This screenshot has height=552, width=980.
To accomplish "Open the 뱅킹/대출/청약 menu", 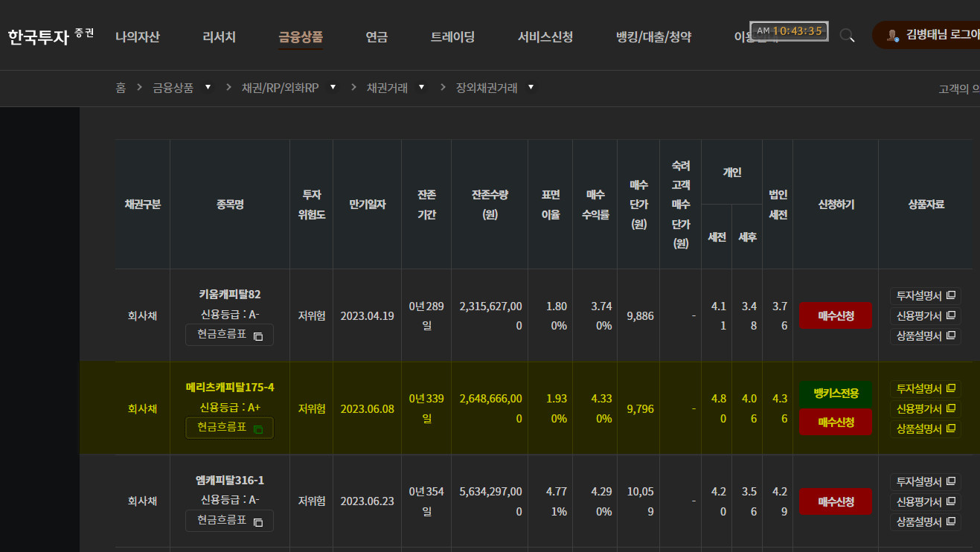I will (653, 36).
